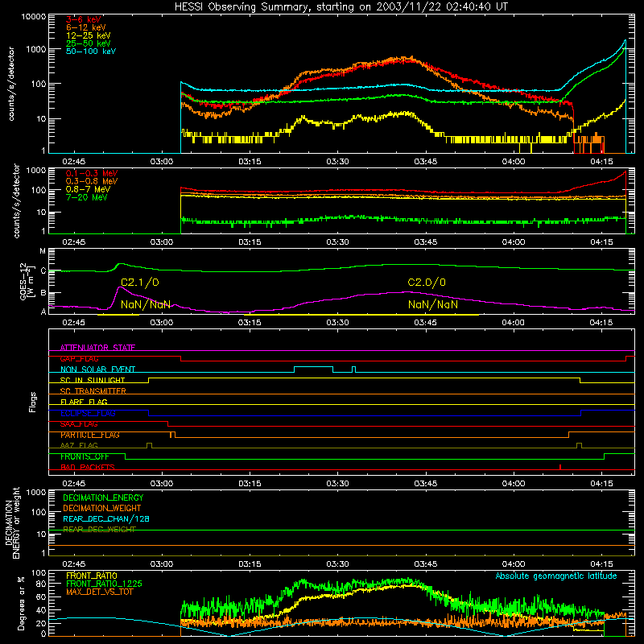Click the C2.0/0 flare annotation
Screen dimensions: 644x644
click(427, 283)
